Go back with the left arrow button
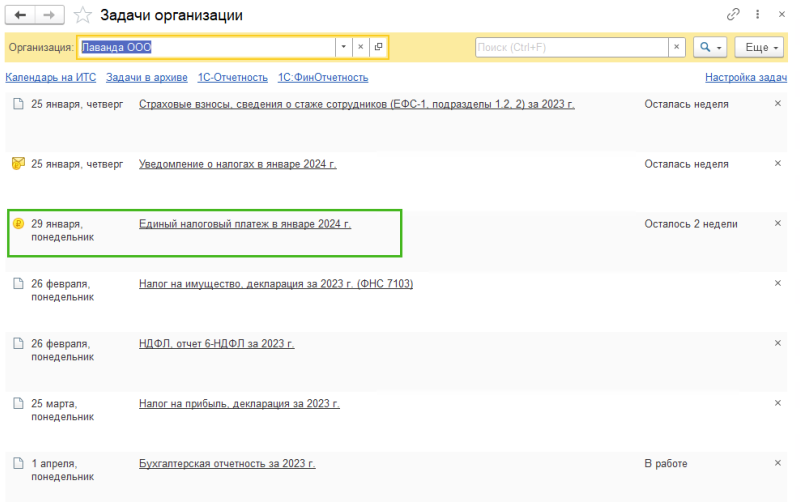Image resolution: width=800 pixels, height=502 pixels. [20, 15]
